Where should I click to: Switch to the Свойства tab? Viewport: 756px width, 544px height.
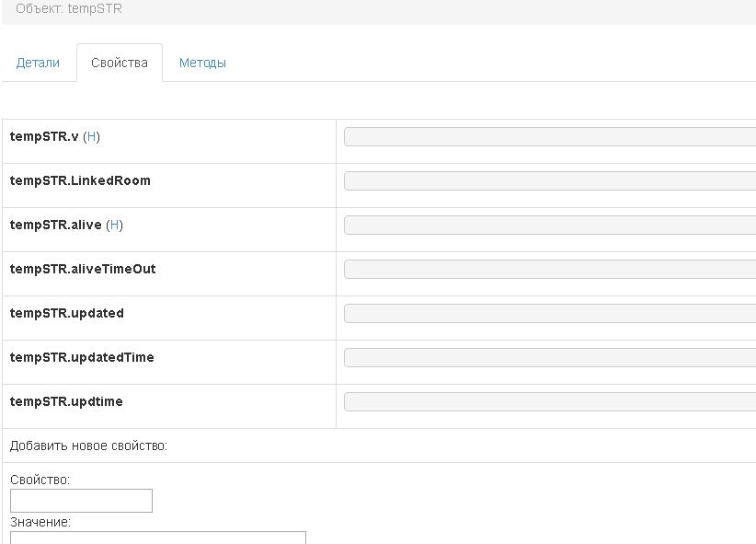pos(120,63)
